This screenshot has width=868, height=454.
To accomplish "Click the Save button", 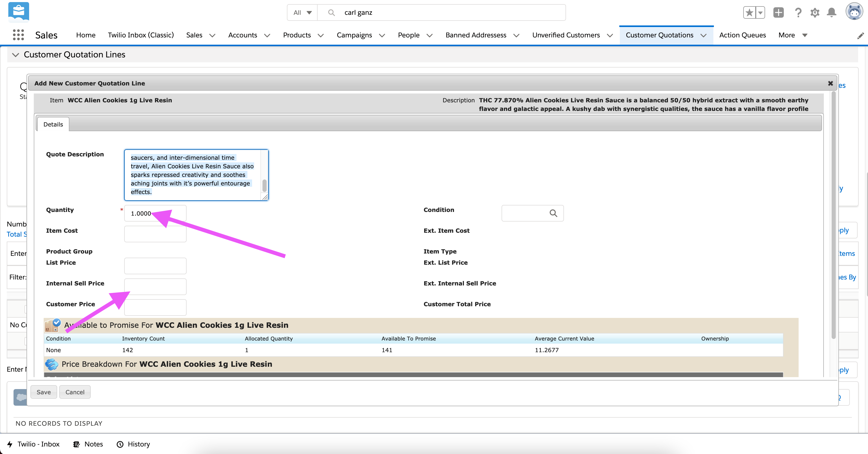I will pos(43,392).
